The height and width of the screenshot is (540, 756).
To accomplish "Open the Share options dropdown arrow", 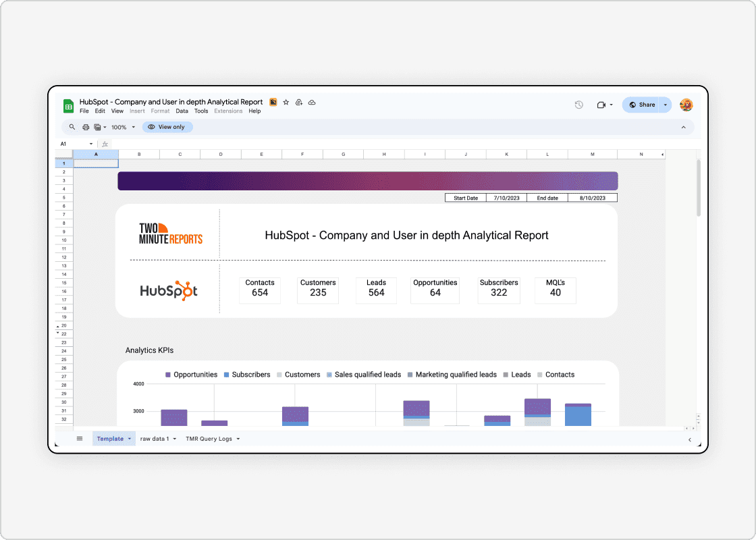I will 666,105.
